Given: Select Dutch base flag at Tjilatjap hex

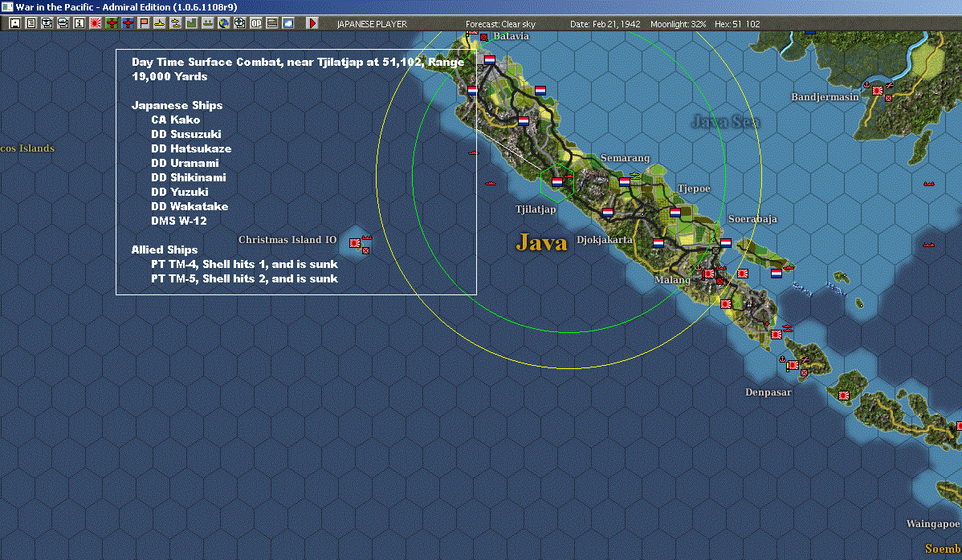Looking at the screenshot, I should tap(557, 182).
